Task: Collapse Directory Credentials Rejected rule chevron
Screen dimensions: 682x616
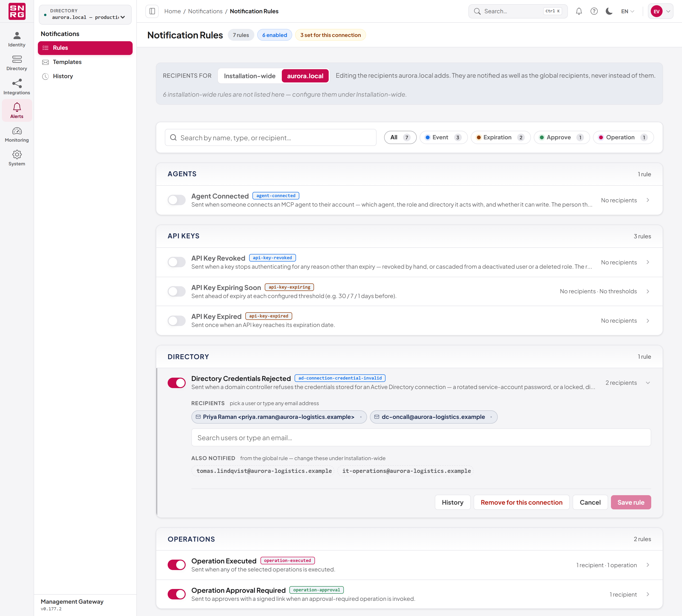Action: [648, 383]
